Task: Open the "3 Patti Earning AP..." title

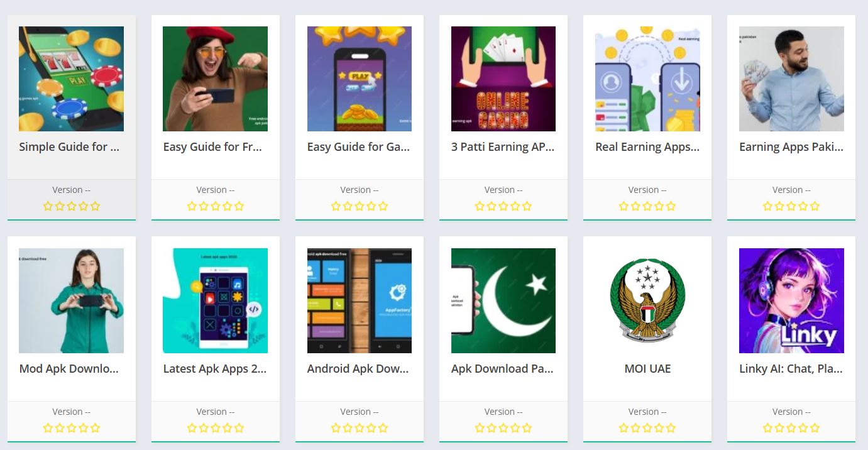Action: 503,147
